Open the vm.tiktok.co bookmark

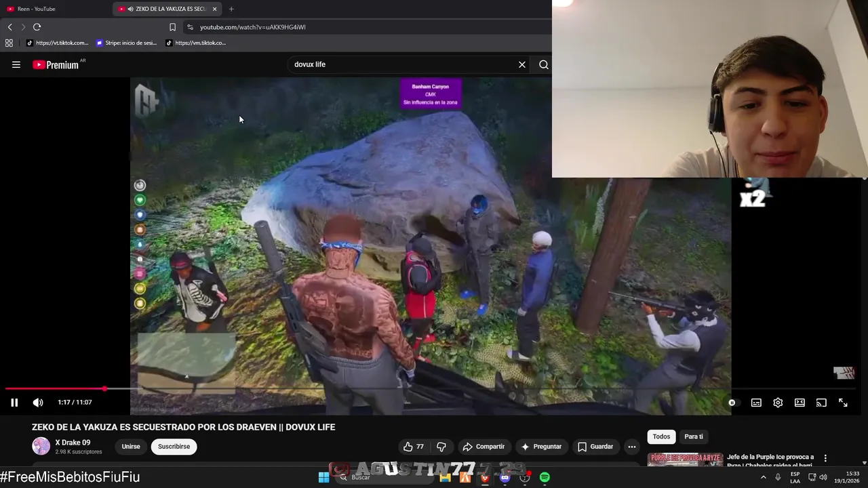196,43
